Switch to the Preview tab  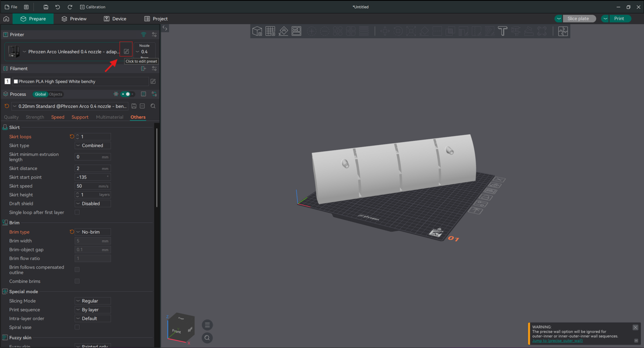74,19
